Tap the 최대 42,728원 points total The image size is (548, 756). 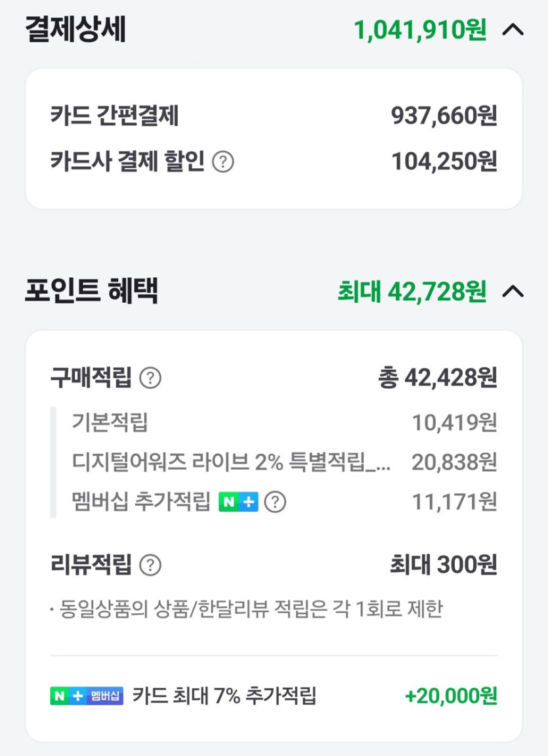(x=411, y=292)
